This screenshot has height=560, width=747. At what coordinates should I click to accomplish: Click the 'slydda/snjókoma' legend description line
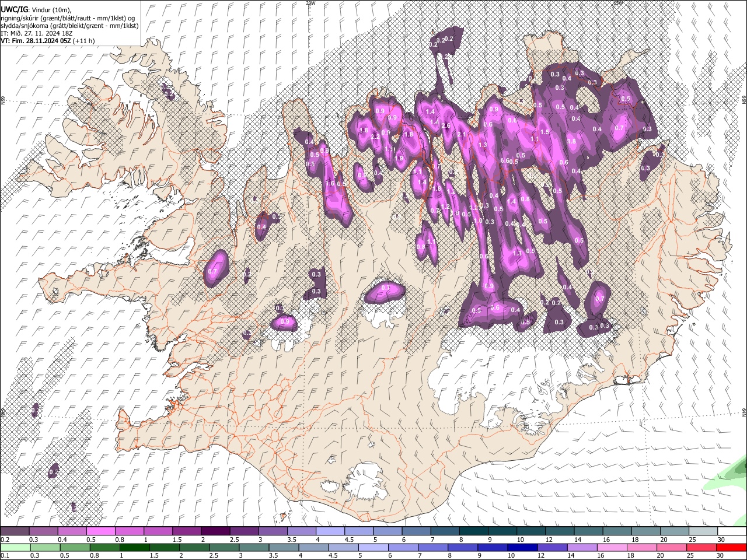[69, 25]
